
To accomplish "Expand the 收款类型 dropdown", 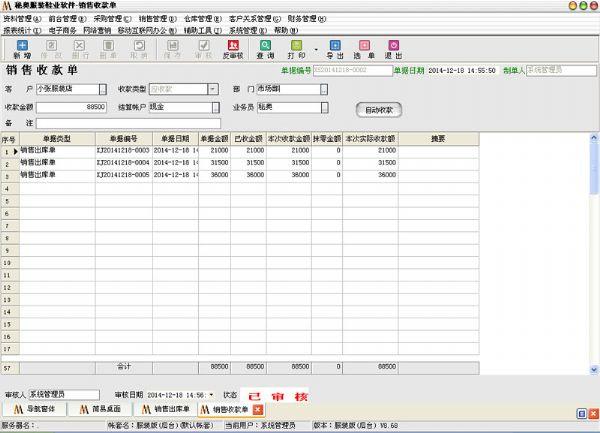I will click(x=213, y=89).
